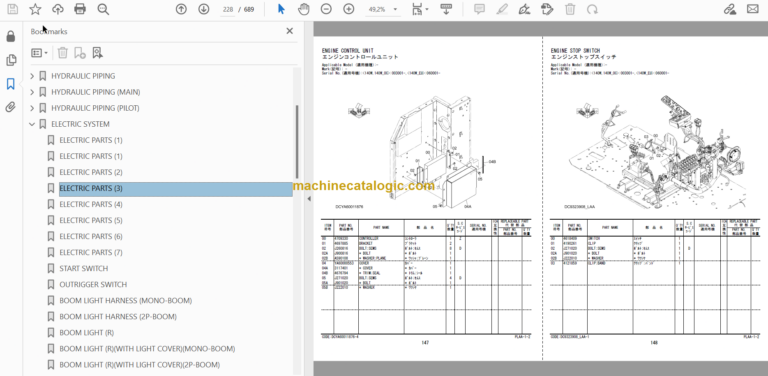The width and height of the screenshot is (768, 376).
Task: Open the OUTRIGGER SWITCH bookmark
Action: click(93, 284)
